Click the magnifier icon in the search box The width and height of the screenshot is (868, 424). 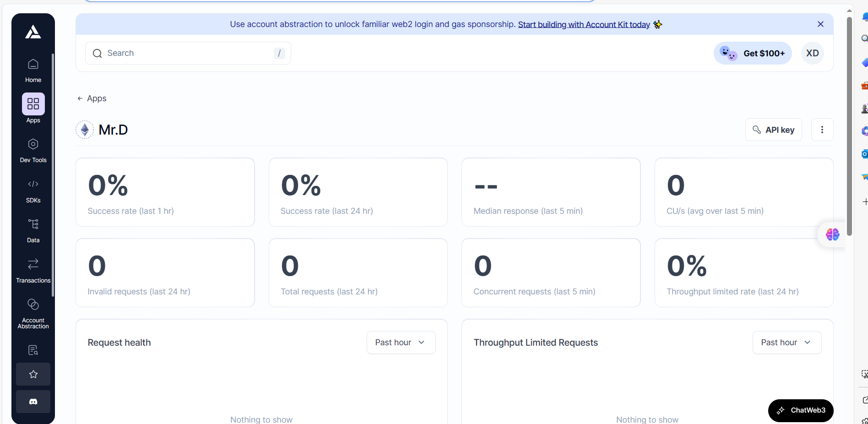97,54
